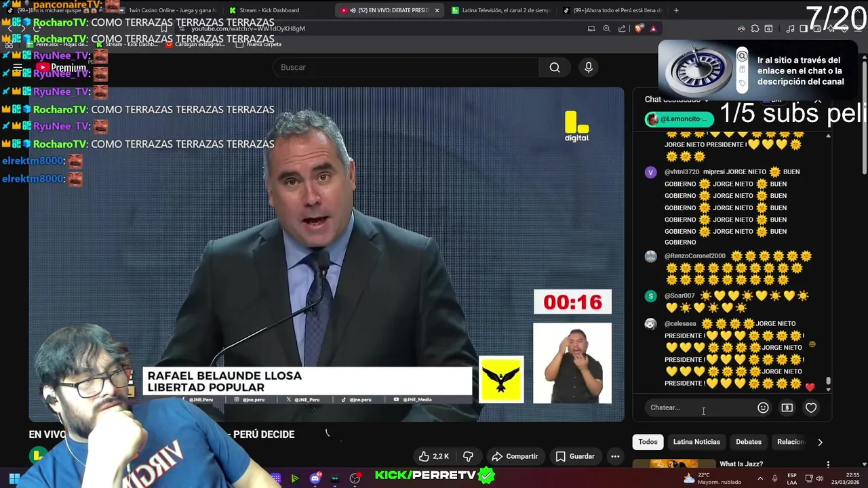
Task: Open the roulette casino ad banner
Action: pos(759,70)
